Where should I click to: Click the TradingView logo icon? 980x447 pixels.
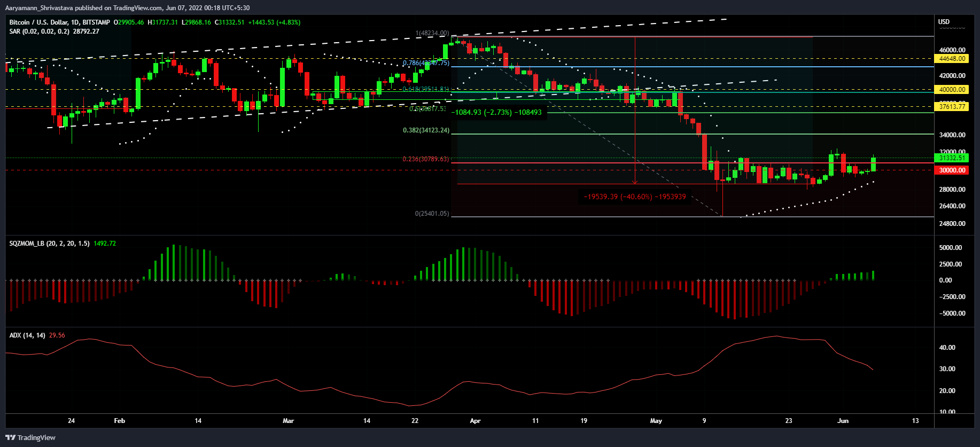click(x=11, y=437)
